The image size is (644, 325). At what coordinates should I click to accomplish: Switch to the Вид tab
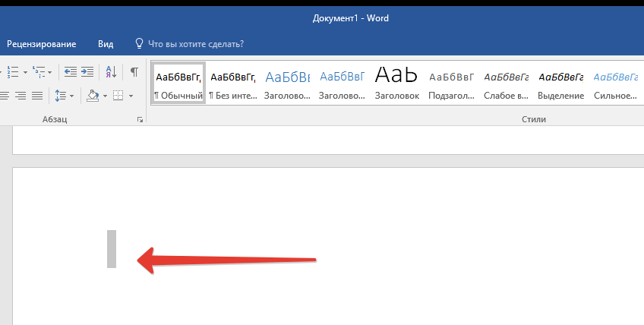106,44
